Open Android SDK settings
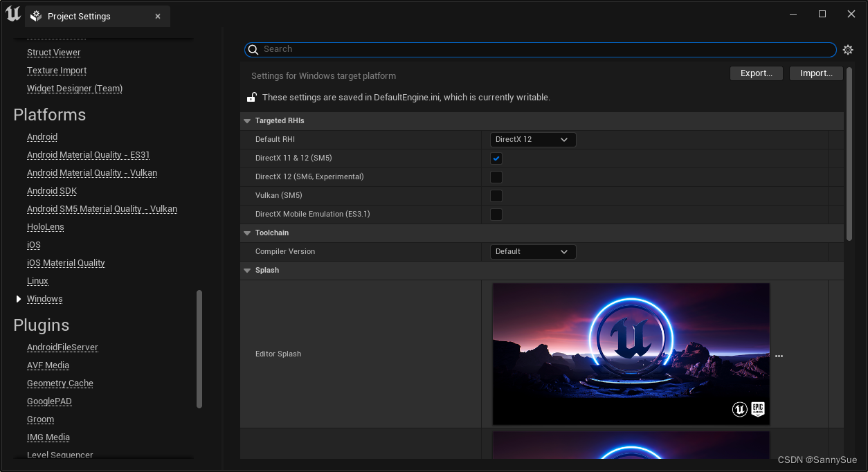This screenshot has height=472, width=868. [52, 191]
